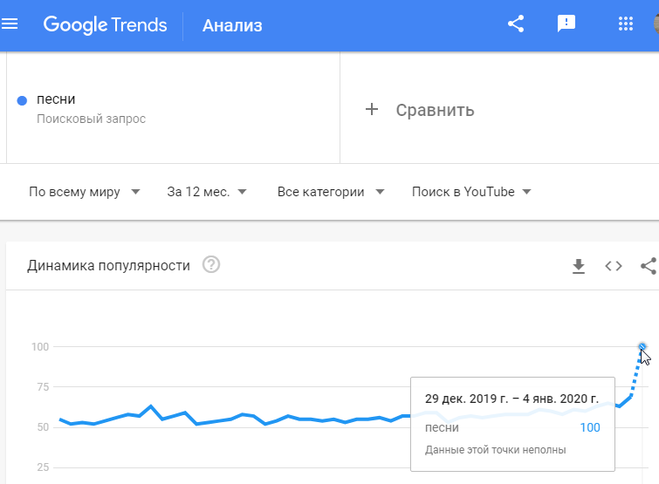
Task: Open the help icon by Динамика популярности
Action: pos(211,265)
